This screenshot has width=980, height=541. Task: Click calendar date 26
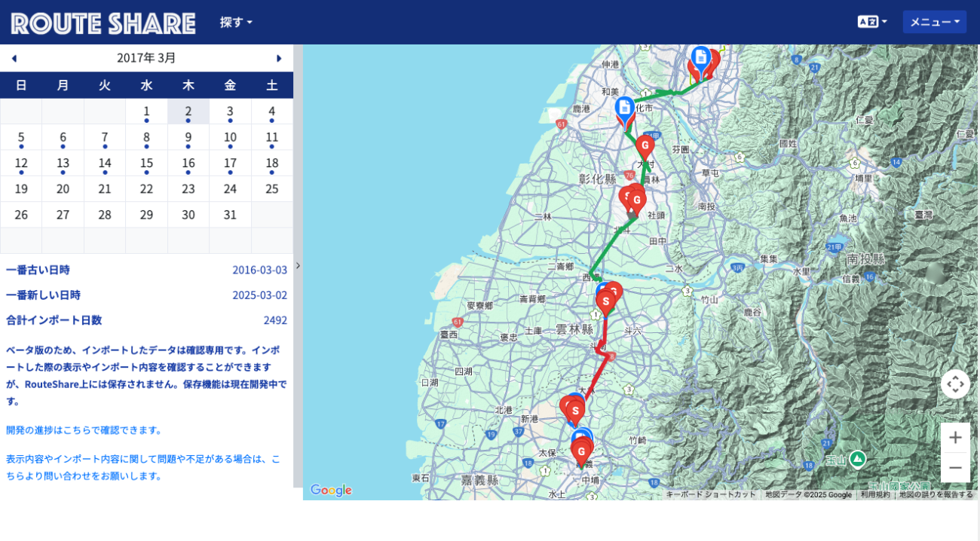[x=21, y=215]
